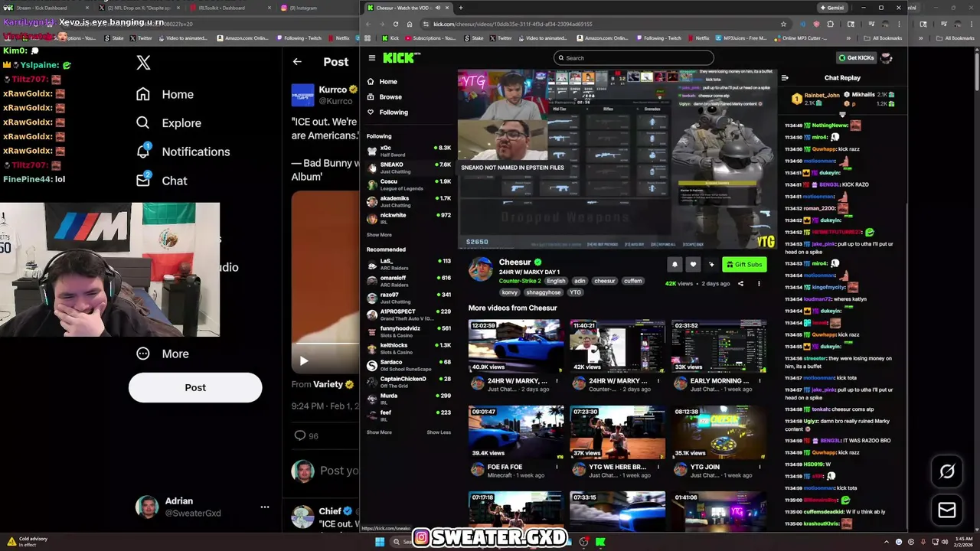
Task: Click the X logo in Twitter window
Action: (143, 63)
